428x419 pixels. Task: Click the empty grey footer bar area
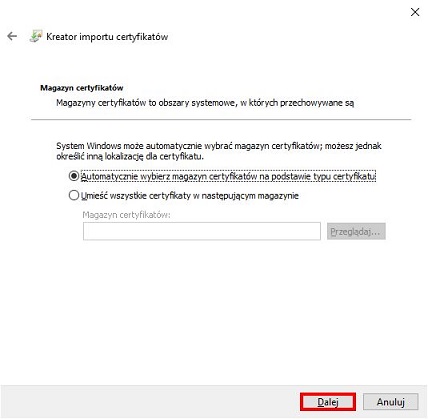pyautogui.click(x=150, y=402)
